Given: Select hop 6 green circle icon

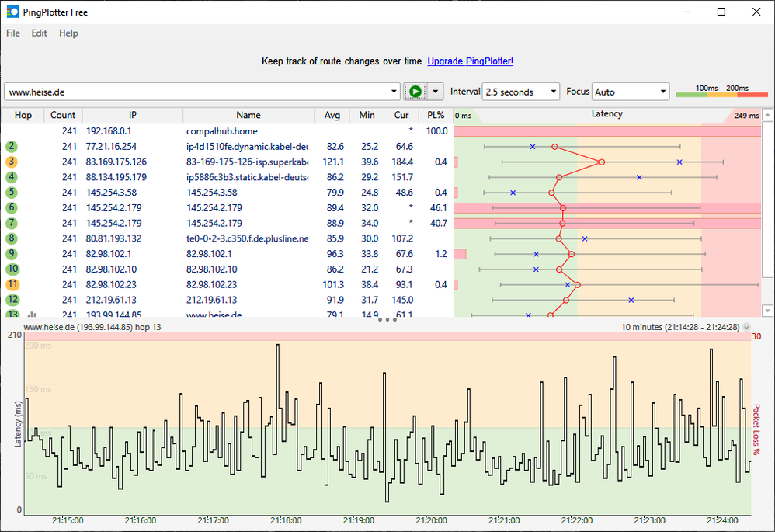Looking at the screenshot, I should (x=12, y=207).
